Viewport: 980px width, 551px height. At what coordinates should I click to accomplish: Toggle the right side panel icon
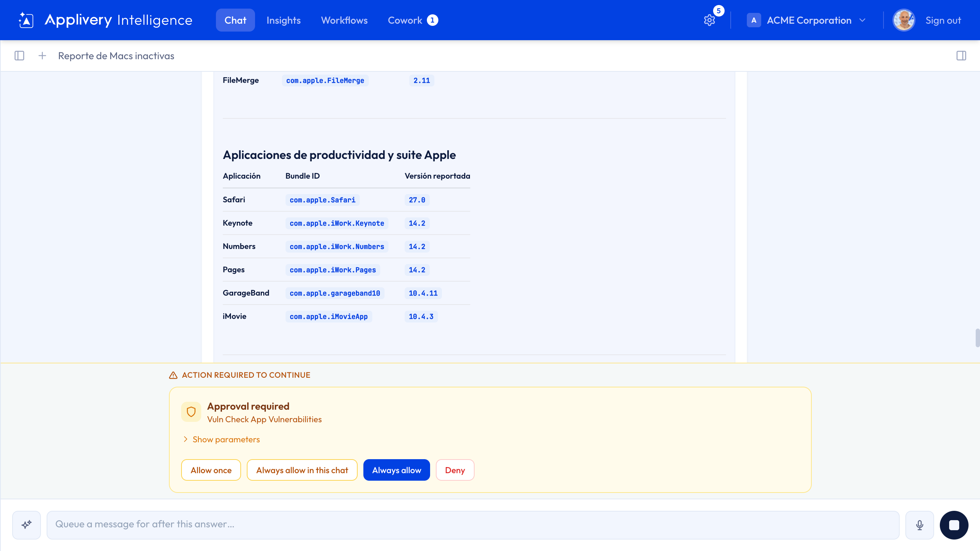[961, 56]
